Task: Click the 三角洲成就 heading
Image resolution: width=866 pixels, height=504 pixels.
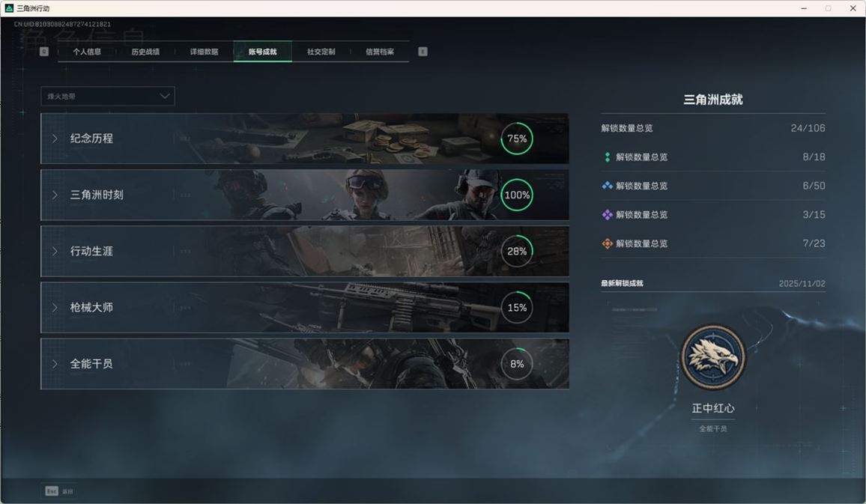Action: tap(713, 100)
